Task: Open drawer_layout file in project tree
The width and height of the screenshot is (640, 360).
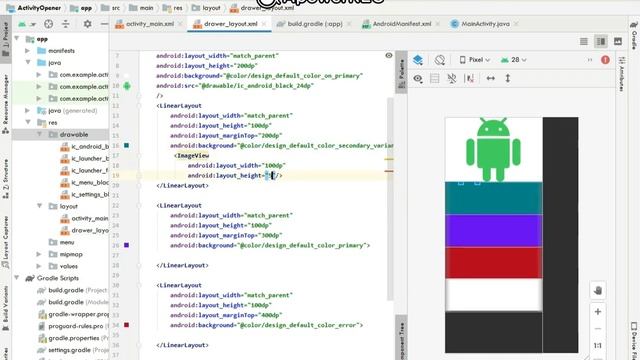Action: tap(84, 230)
